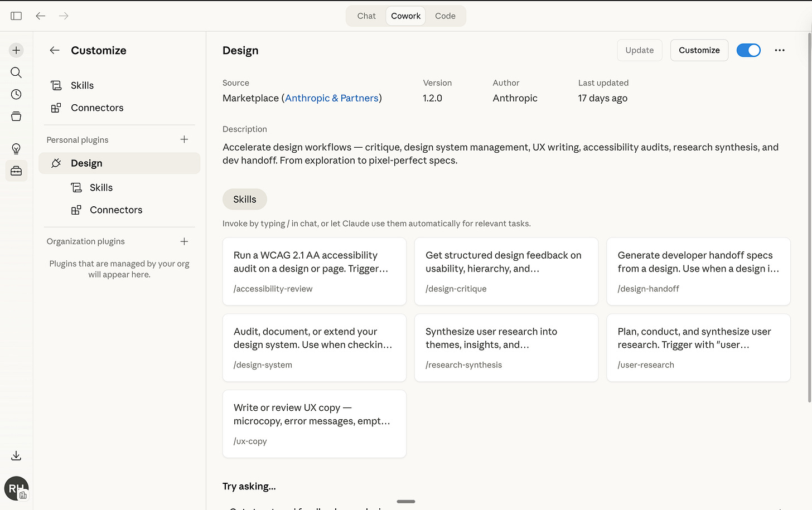Add an organization plugin with plus

[184, 241]
